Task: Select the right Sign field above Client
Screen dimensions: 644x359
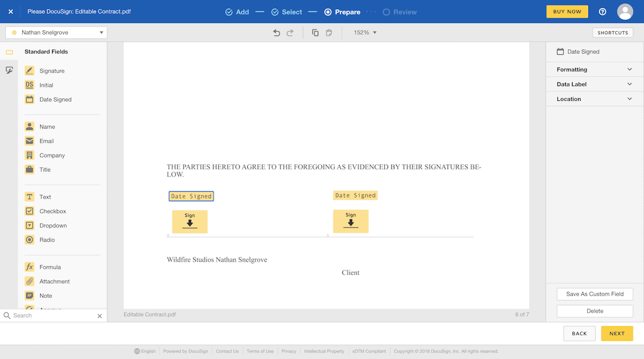Action: [351, 221]
